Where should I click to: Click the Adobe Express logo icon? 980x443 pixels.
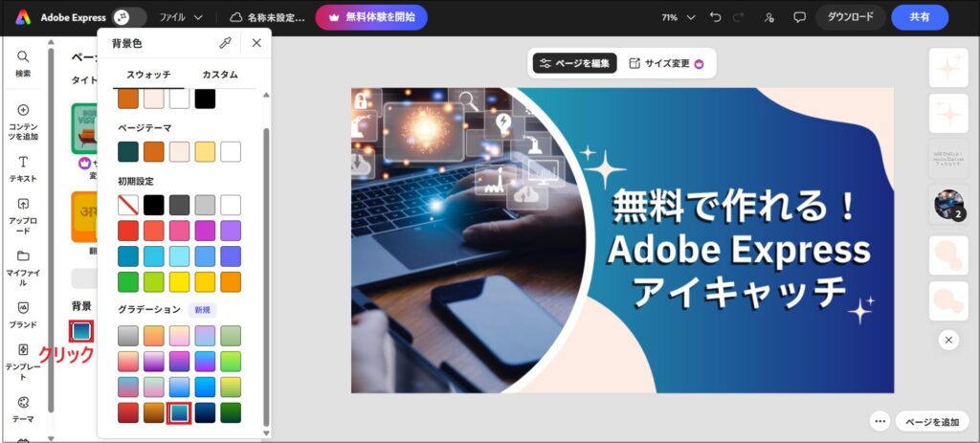23,17
